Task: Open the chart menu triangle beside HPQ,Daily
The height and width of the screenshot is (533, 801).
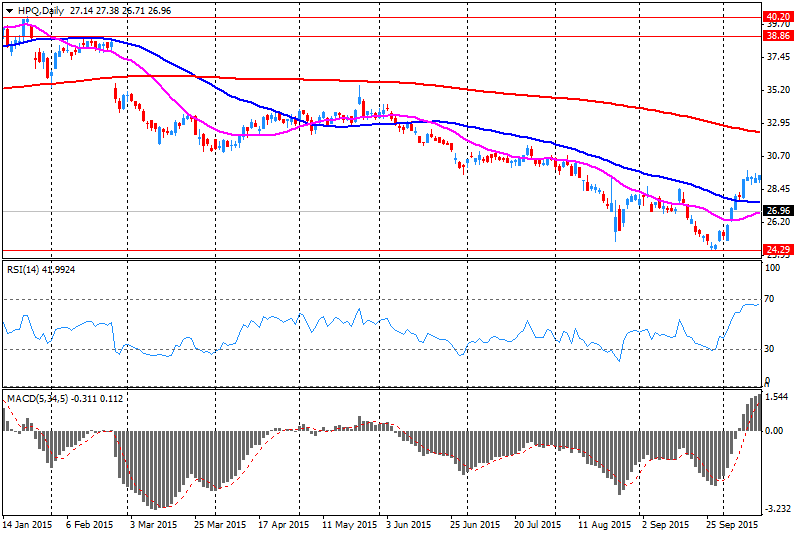Action: click(x=9, y=11)
